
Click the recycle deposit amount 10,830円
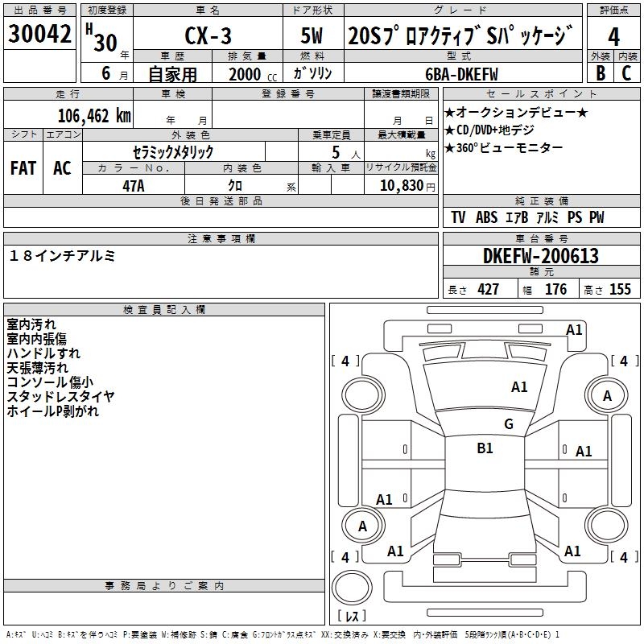coord(400,186)
